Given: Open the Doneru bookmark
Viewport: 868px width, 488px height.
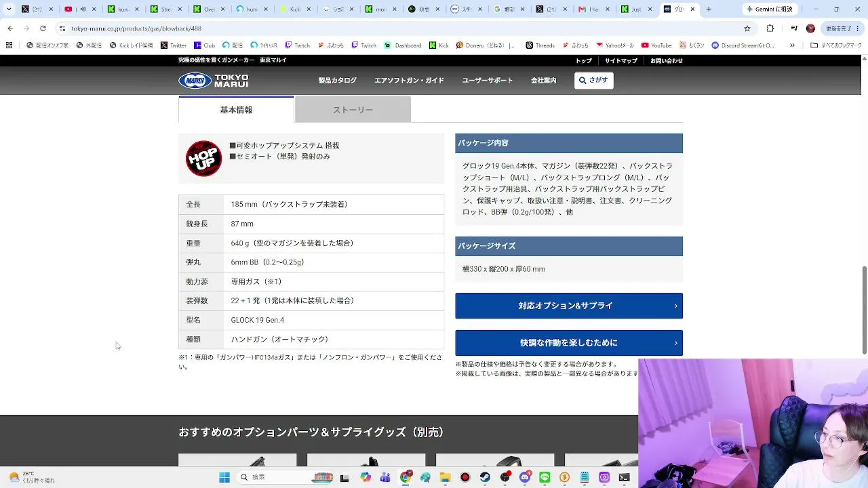Looking at the screenshot, I should tap(486, 45).
